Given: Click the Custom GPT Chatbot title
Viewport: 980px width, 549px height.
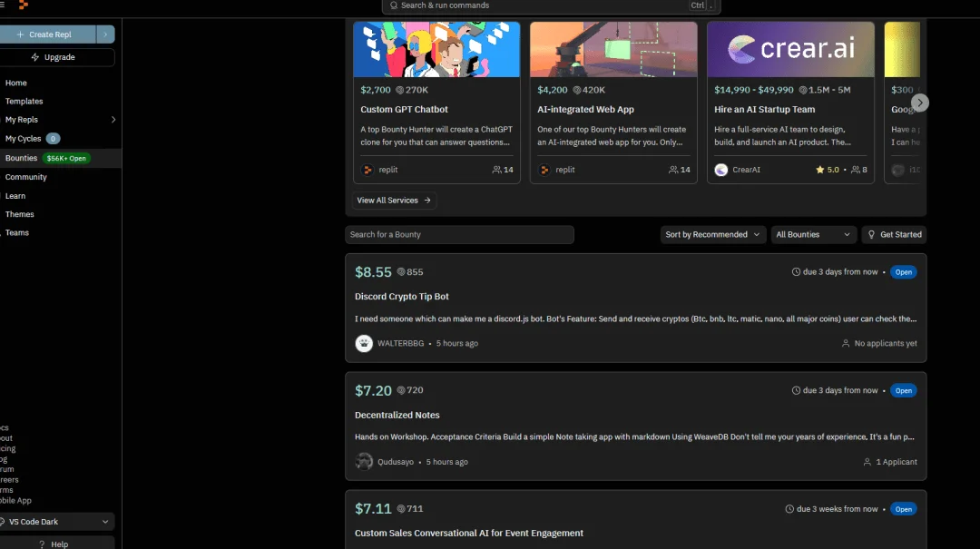Looking at the screenshot, I should click(404, 110).
